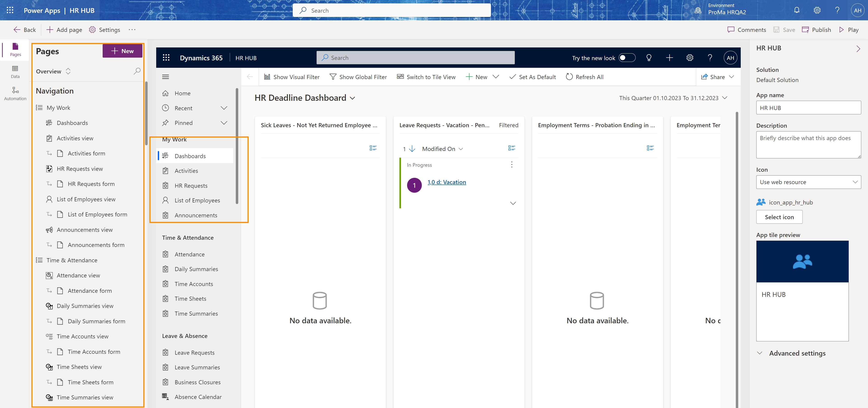Open the Use web resource icon dropdown
Screen dimensions: 868x408
tap(808, 182)
